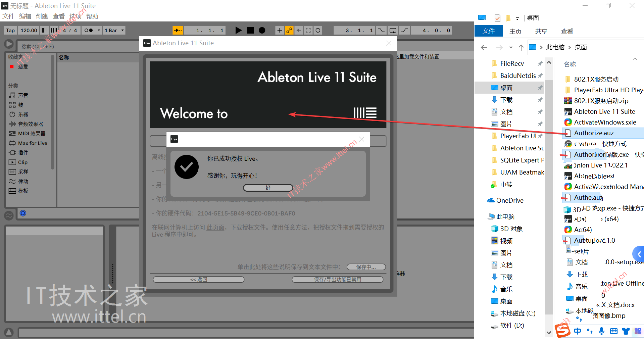Toggle the metronome in transport bar

89,30
